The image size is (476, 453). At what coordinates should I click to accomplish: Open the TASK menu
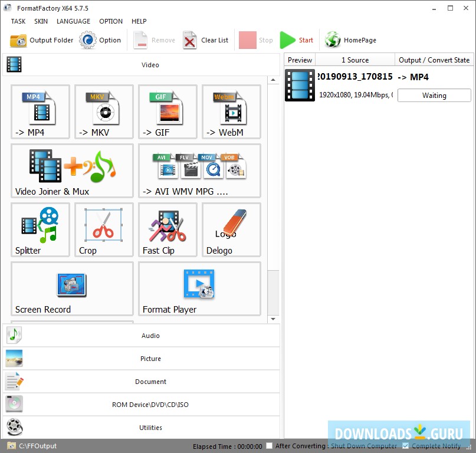click(x=18, y=21)
